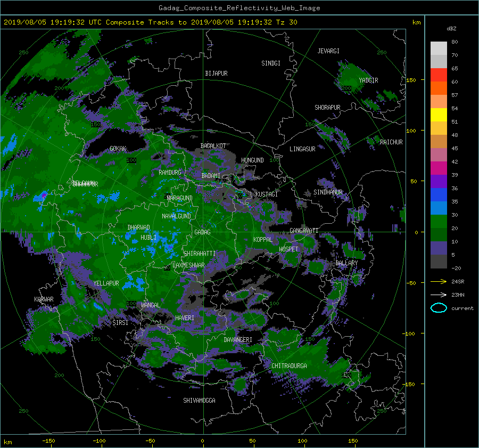Click the 57 value in dBZ legend
This screenshot has height=448, width=479.
pyautogui.click(x=455, y=95)
